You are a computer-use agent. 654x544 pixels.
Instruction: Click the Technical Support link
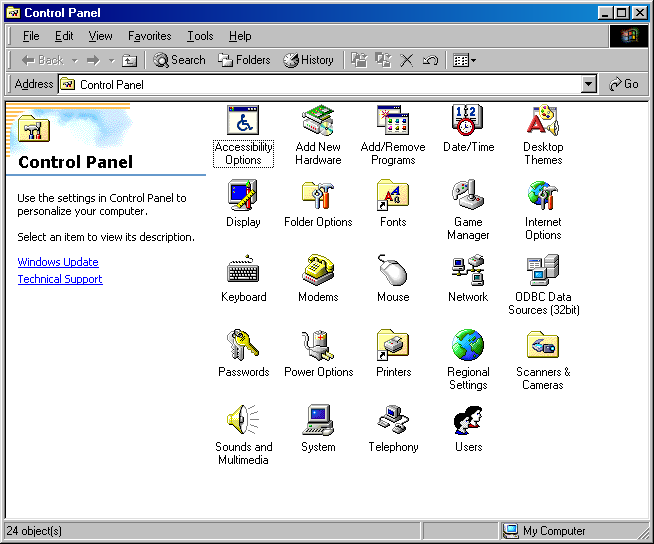pos(60,279)
